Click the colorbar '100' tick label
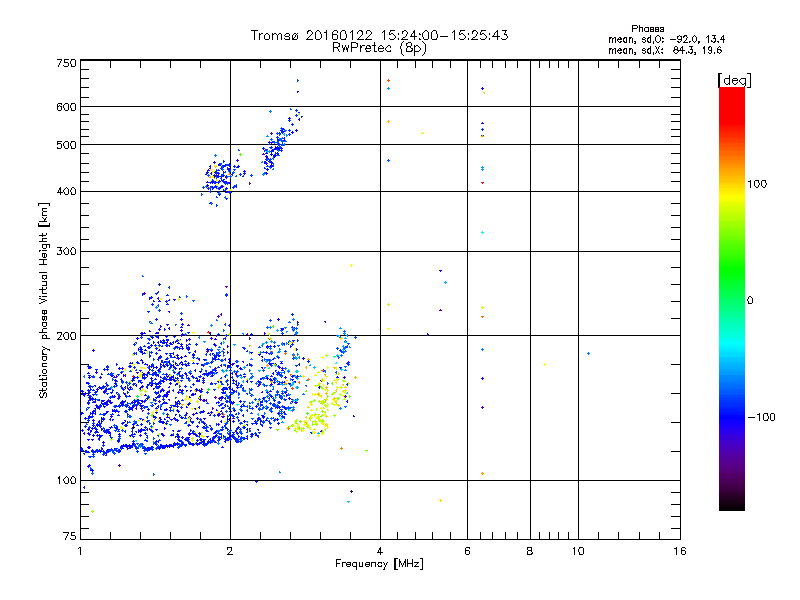This screenshot has height=600, width=800. click(x=757, y=184)
